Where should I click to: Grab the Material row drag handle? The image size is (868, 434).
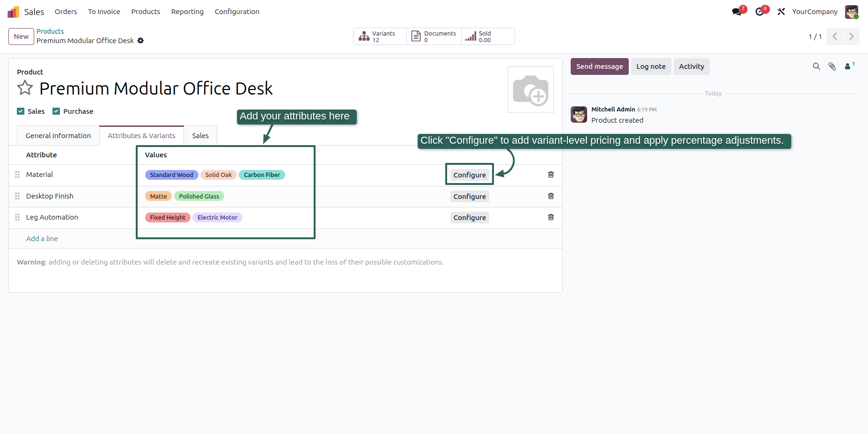coord(17,175)
